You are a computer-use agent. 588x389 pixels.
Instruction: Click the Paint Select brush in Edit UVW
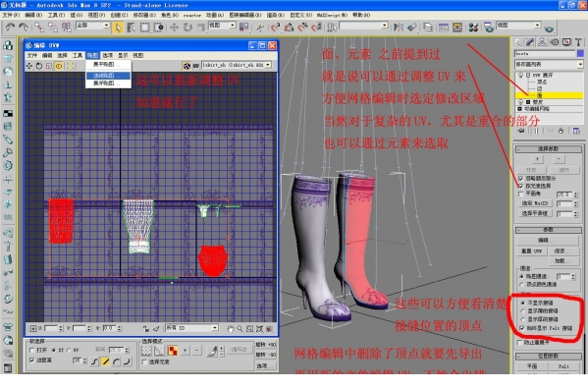pos(212,351)
